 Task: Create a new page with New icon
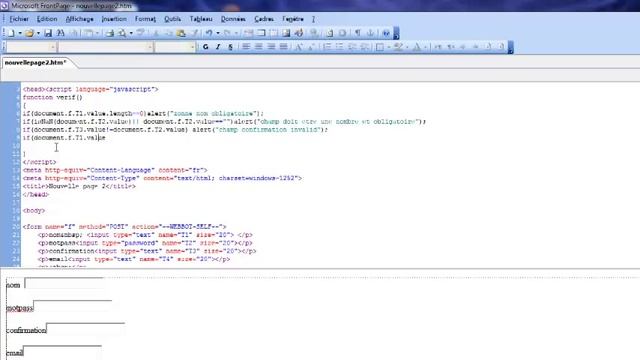[x=11, y=33]
